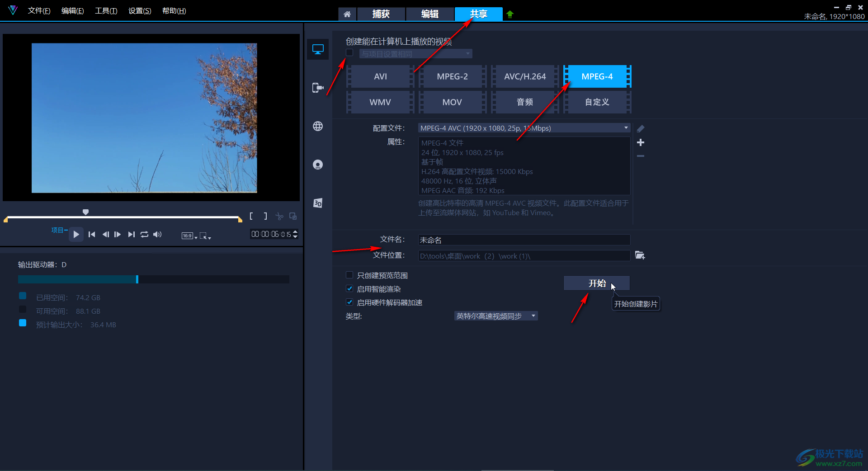Viewport: 868px width, 471px height.
Task: Click 开始 to start creating the movie
Action: pyautogui.click(x=596, y=283)
